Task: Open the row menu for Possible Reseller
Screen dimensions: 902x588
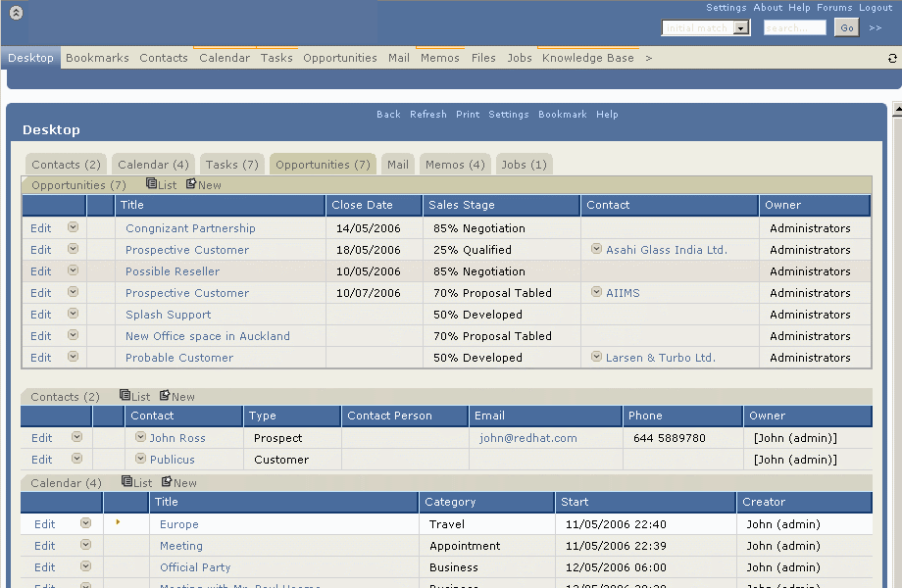Action: click(74, 270)
